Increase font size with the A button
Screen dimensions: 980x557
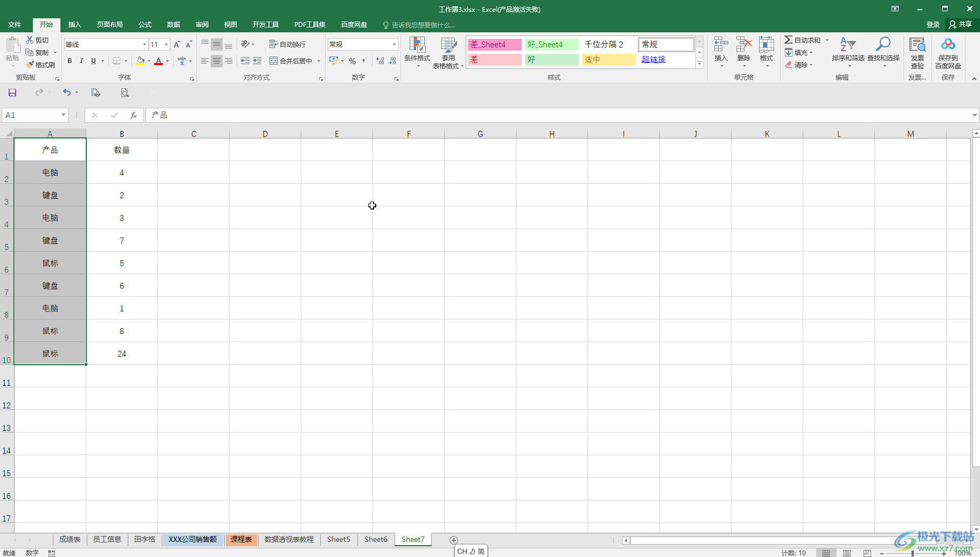pyautogui.click(x=177, y=44)
